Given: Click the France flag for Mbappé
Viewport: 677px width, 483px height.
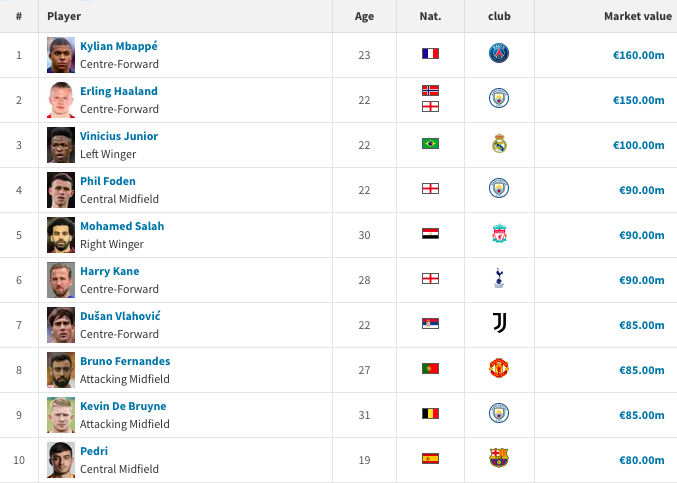Looking at the screenshot, I should [430, 54].
